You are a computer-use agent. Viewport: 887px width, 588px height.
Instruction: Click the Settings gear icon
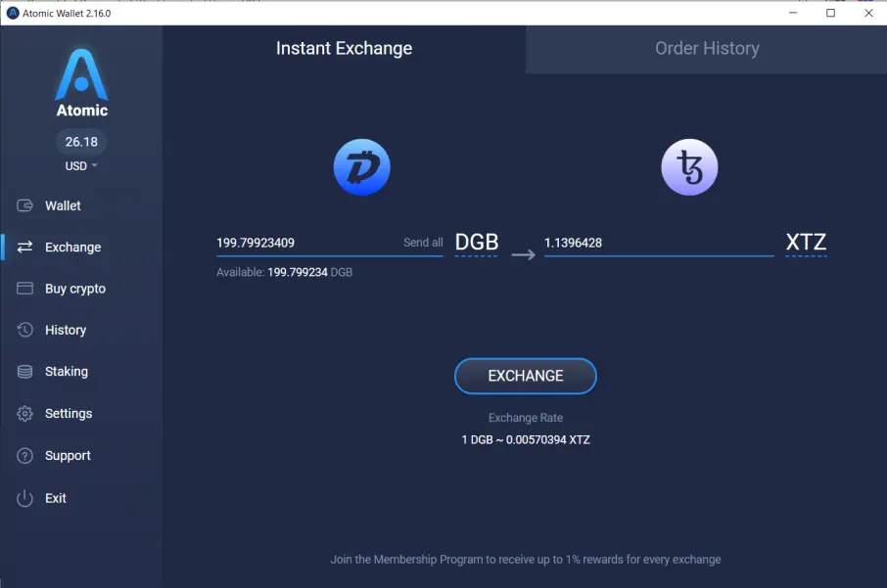pos(24,413)
